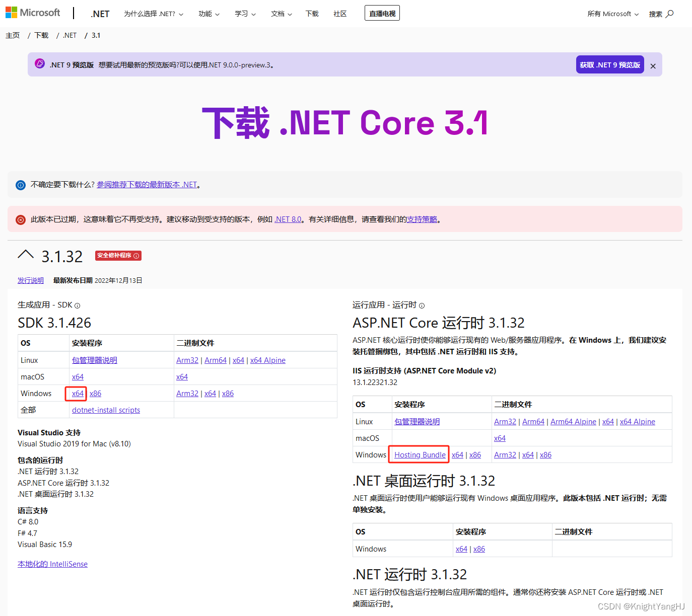Image resolution: width=692 pixels, height=616 pixels.
Task: Open the 学习 dropdown menu
Action: tap(245, 14)
